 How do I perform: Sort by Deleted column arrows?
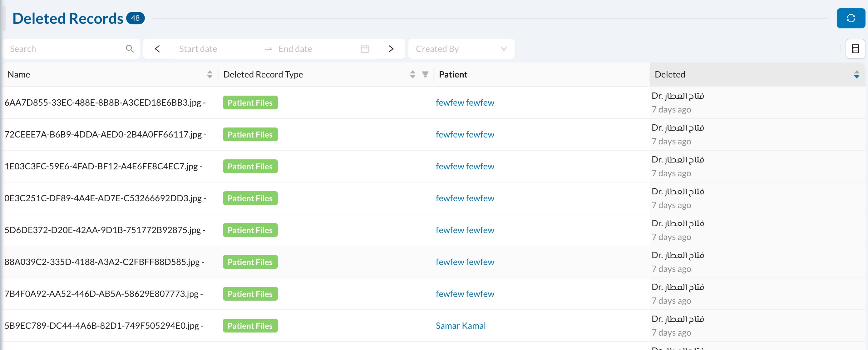[x=856, y=74]
